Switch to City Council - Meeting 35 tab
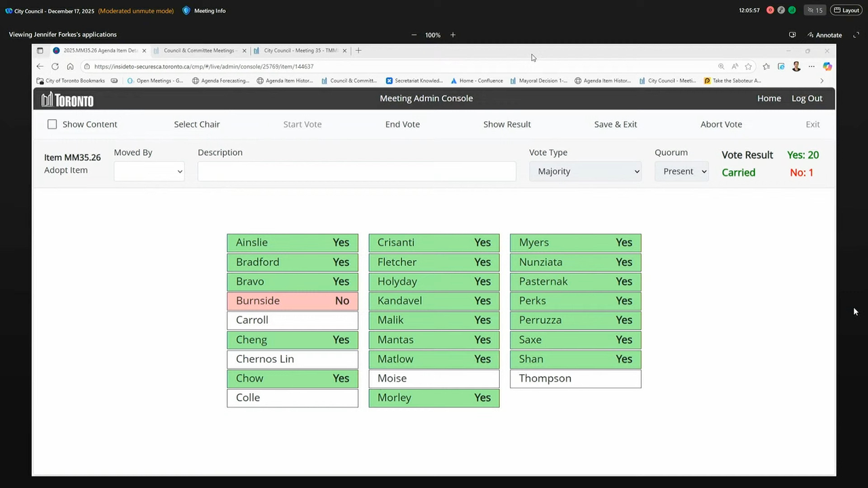 (300, 50)
